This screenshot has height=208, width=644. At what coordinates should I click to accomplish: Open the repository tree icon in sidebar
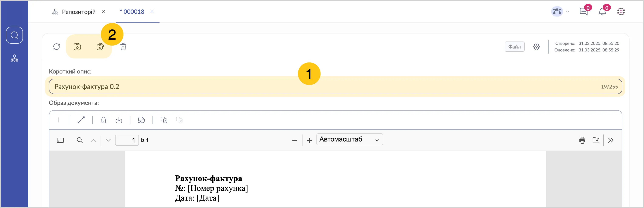pos(14,58)
